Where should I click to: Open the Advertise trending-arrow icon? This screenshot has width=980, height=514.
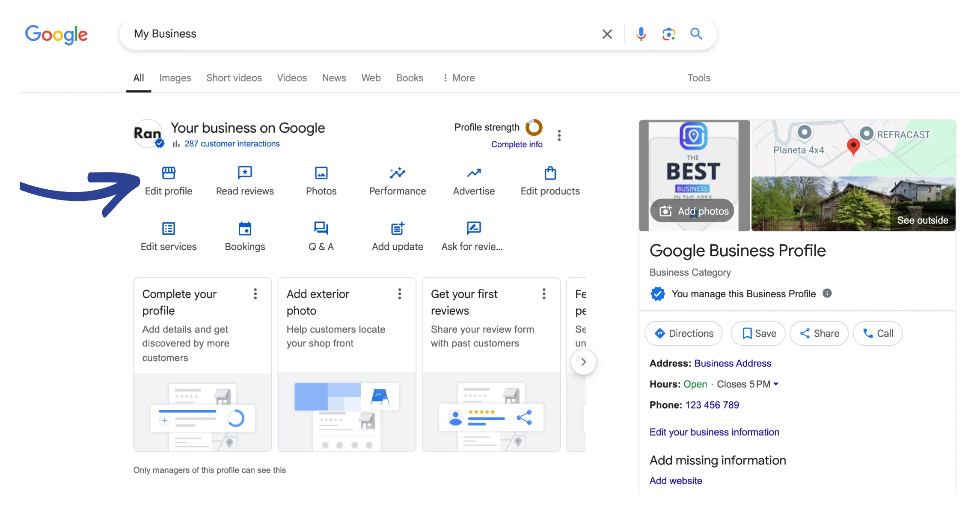[x=474, y=173]
